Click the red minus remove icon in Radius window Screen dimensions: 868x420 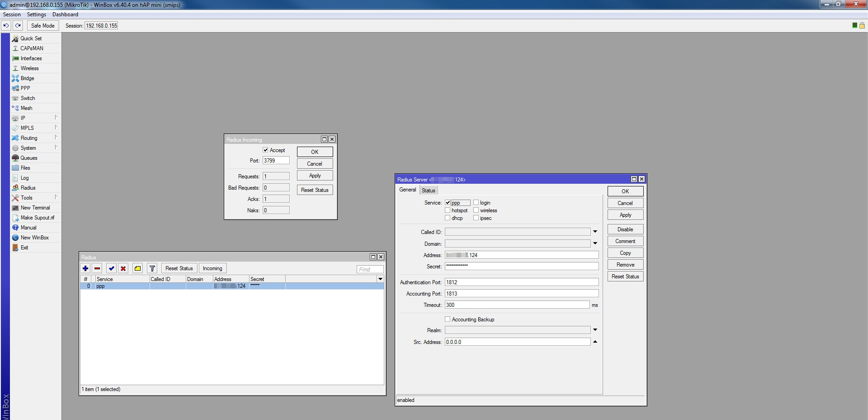tap(97, 268)
